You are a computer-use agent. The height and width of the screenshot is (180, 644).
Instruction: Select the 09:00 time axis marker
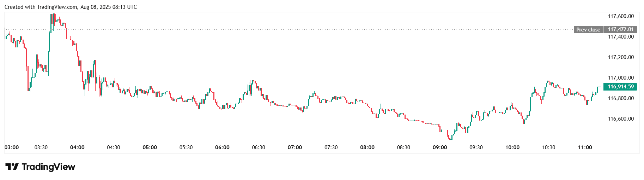440,147
